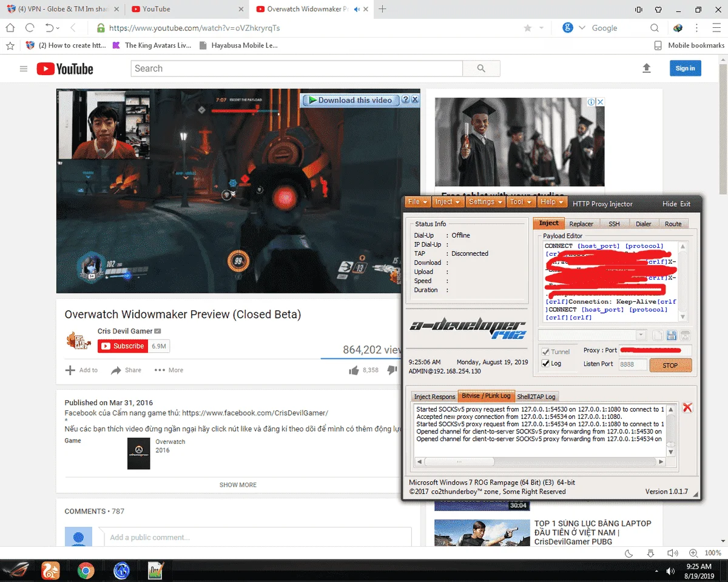Open the YouTube hamburger guide menu
This screenshot has width=728, height=582.
(x=24, y=69)
